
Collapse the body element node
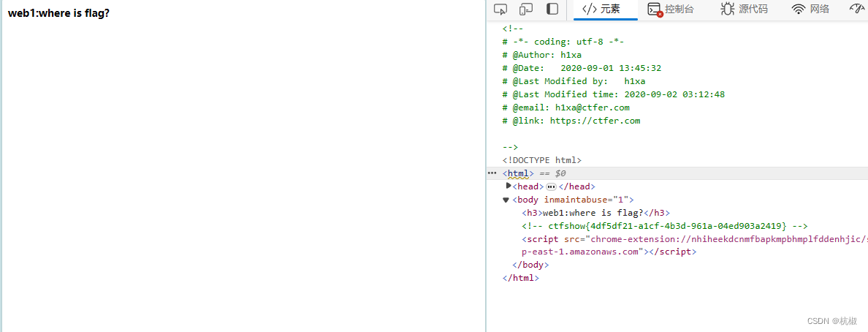coord(506,200)
